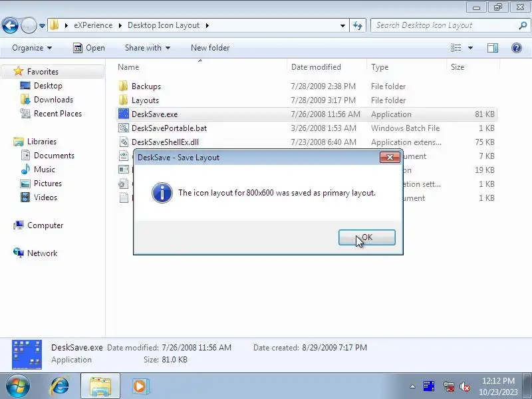This screenshot has width=532, height=399.
Task: Refresh the folder view
Action: 358,25
